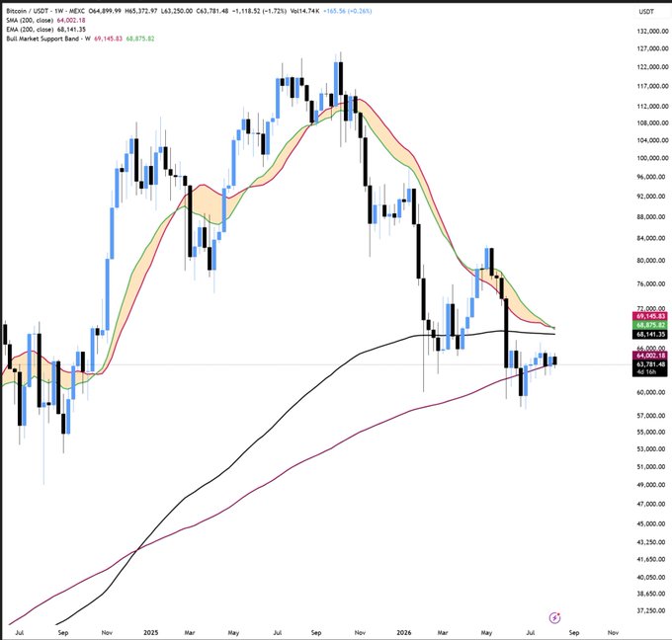
Task: Click the Nov label at the far right of time axis
Action: [613, 632]
